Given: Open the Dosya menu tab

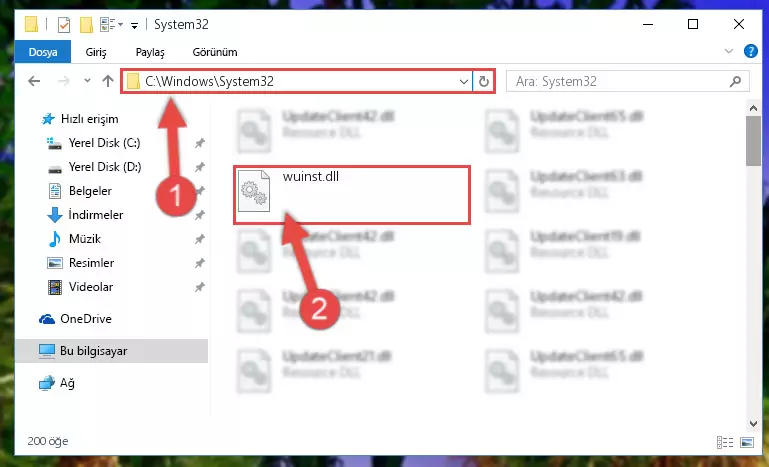Looking at the screenshot, I should click(x=43, y=52).
